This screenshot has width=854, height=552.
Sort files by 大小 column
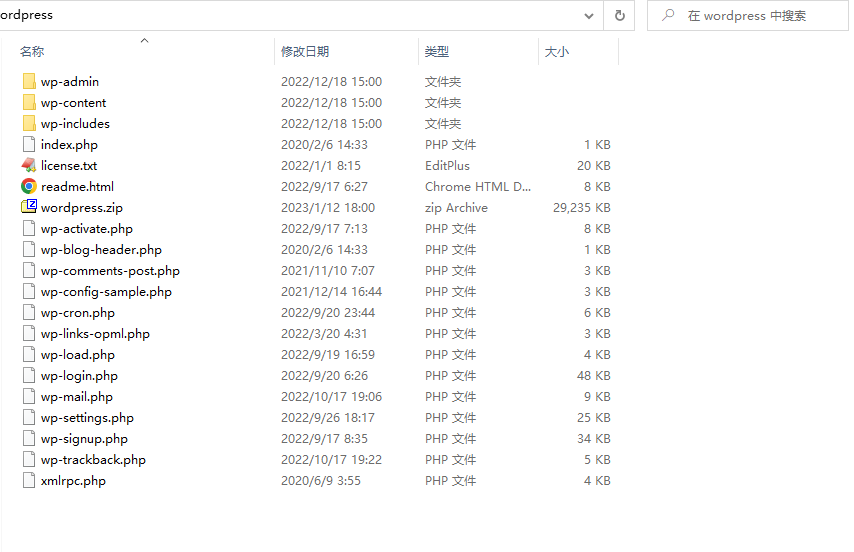557,52
